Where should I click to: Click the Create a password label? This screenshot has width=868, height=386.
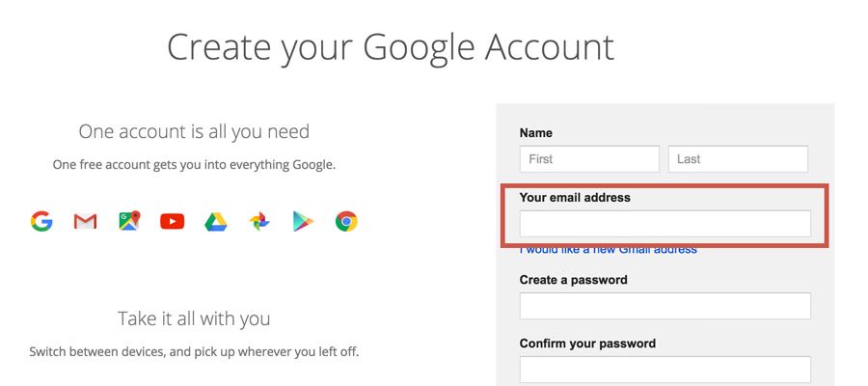pyautogui.click(x=573, y=280)
